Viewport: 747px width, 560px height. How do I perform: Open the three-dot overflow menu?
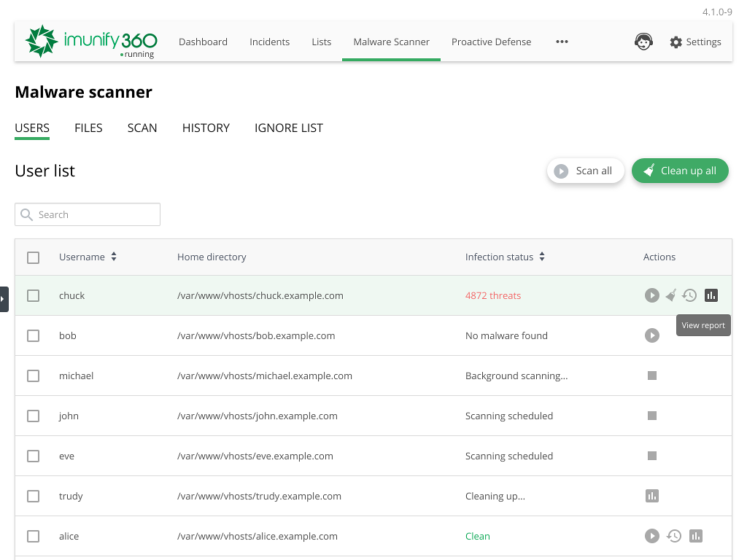click(562, 42)
